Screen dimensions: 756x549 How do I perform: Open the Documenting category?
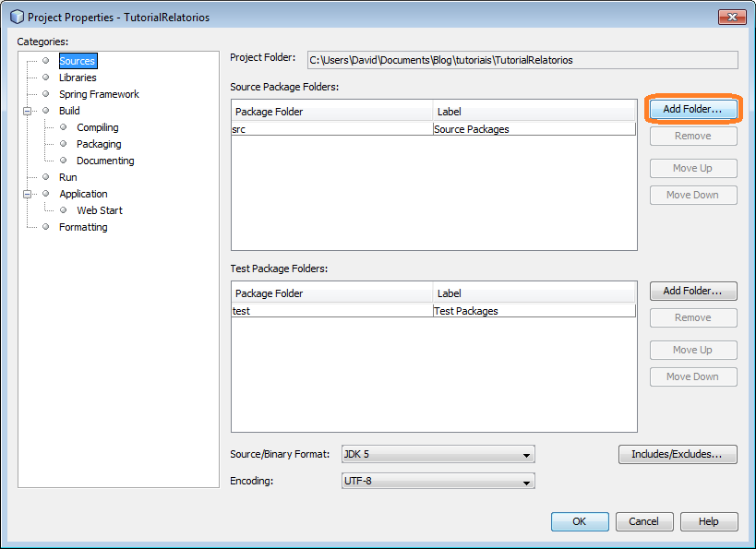click(105, 161)
